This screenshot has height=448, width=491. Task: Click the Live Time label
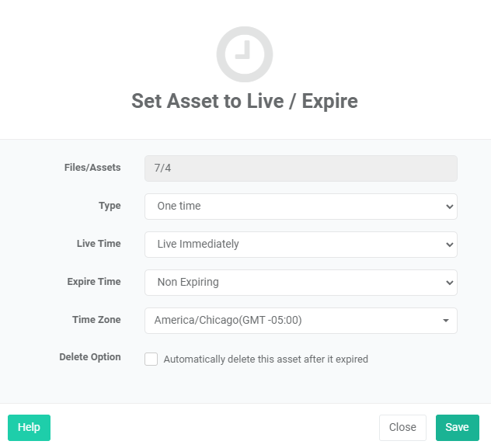(99, 243)
